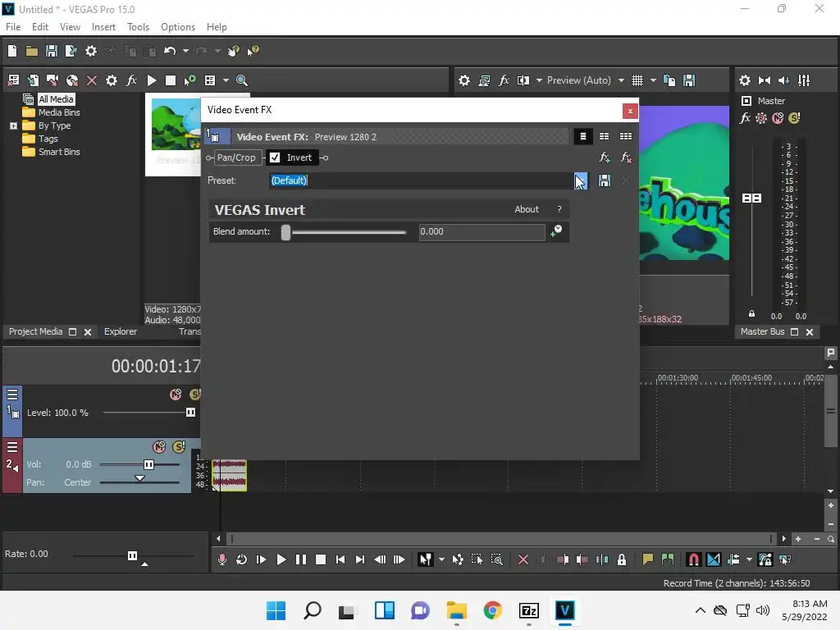This screenshot has width=840, height=630.
Task: Select Pan/Crop in the FX chain
Action: point(236,157)
